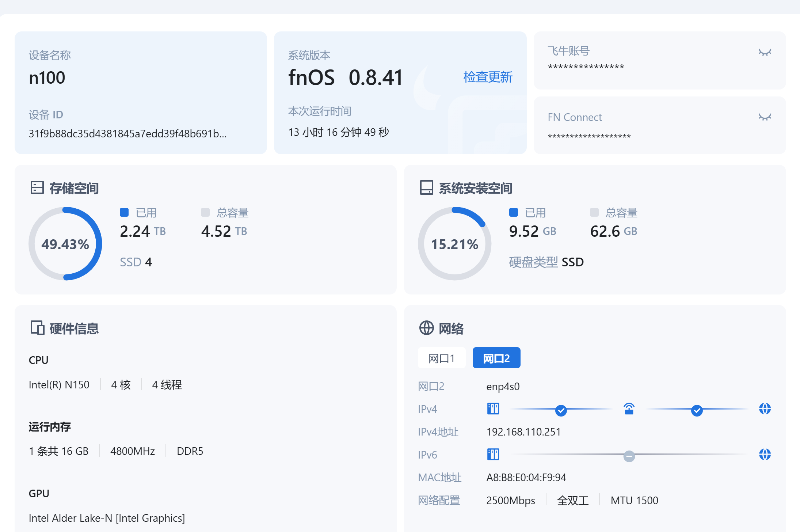800x532 pixels.
Task: Click the 9.52 GB used value
Action: [x=533, y=231]
